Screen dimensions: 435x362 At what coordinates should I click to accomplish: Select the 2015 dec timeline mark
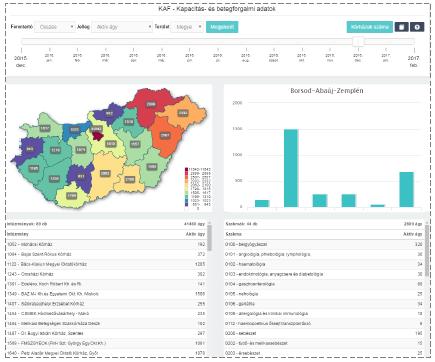(21, 61)
